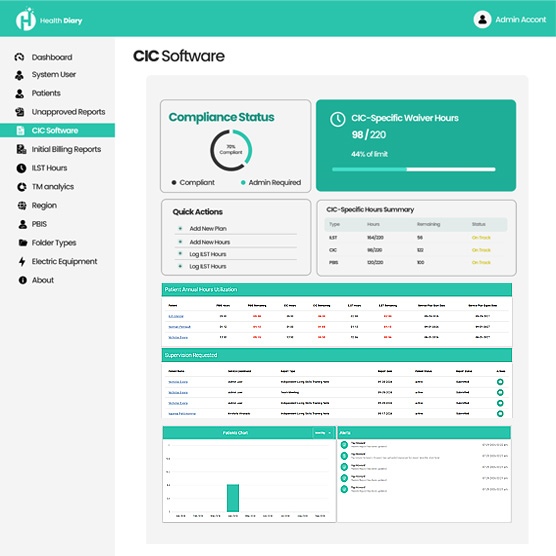Click On Track status in ILST row
556x556 pixels.
[481, 238]
